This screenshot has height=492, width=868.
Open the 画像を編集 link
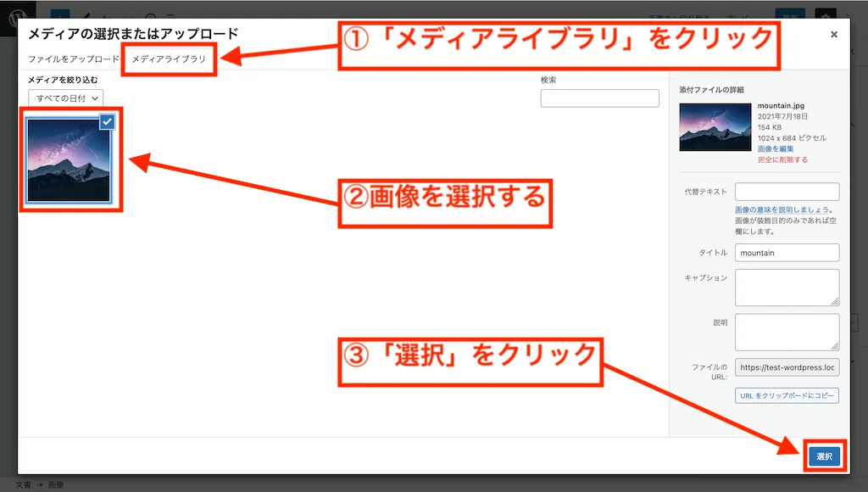(x=776, y=148)
